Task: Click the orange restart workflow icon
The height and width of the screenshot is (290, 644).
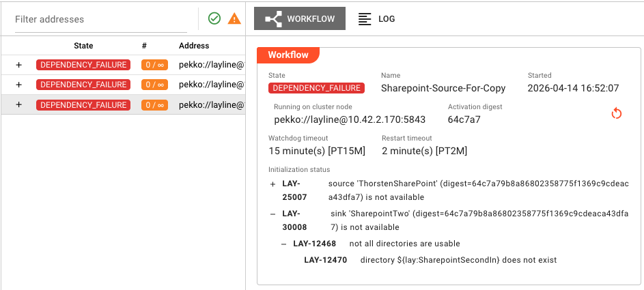Action: pyautogui.click(x=617, y=113)
